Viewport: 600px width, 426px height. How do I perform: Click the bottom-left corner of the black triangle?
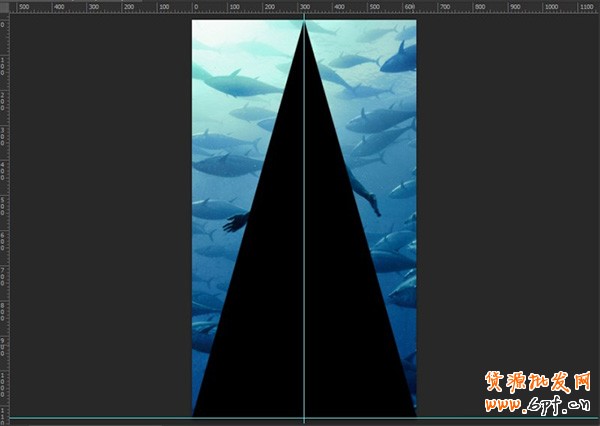point(194,414)
